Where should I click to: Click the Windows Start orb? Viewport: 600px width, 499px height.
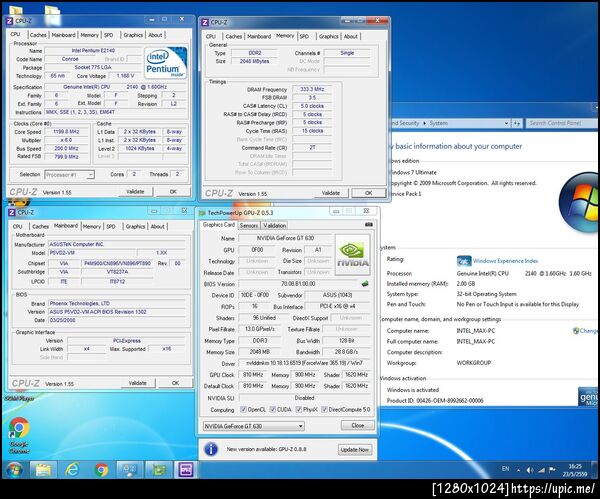(x=14, y=470)
